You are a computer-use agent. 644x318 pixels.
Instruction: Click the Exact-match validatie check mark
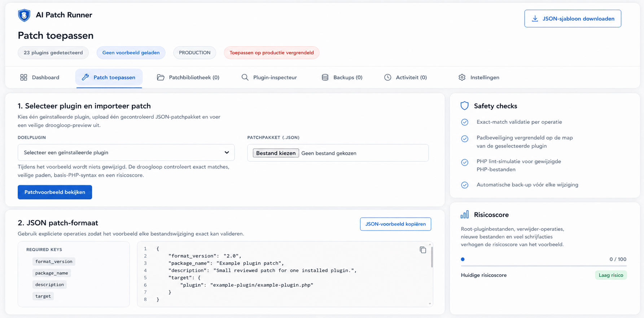465,122
